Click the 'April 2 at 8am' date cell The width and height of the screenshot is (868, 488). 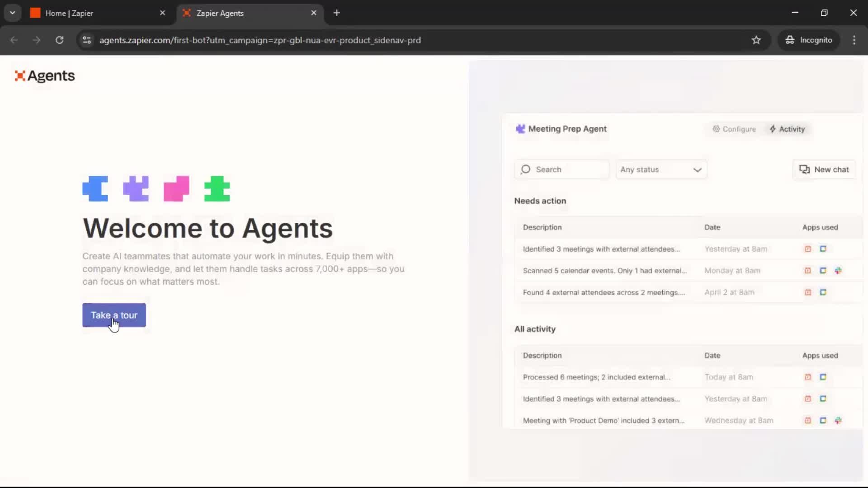tap(729, 292)
